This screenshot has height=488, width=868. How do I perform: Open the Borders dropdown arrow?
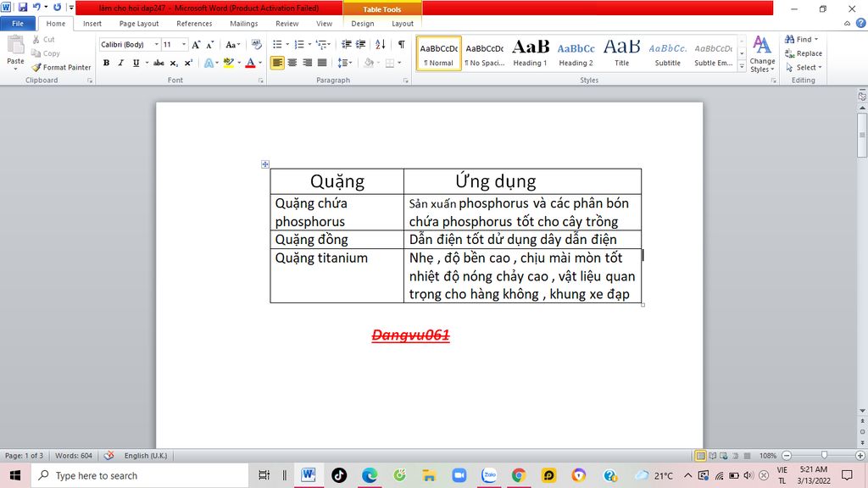coord(399,63)
